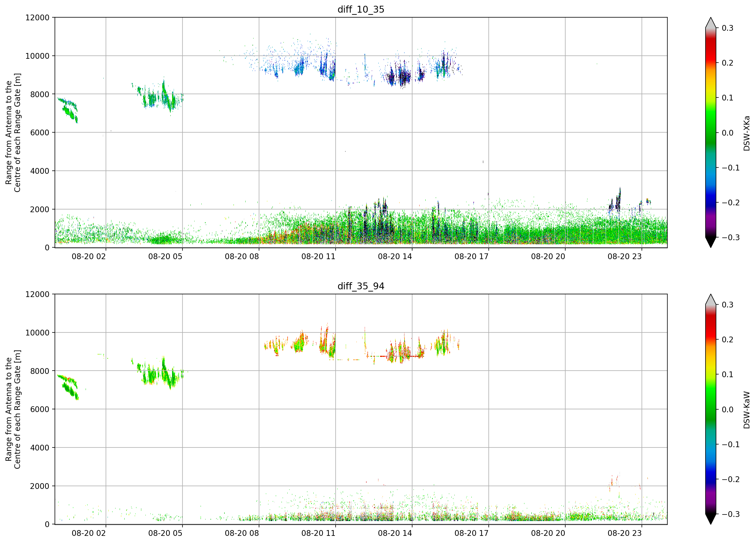This screenshot has height=543, width=756.
Task: Click the 0.2 tick on the DSW-KaW colorbar
Action: (728, 340)
